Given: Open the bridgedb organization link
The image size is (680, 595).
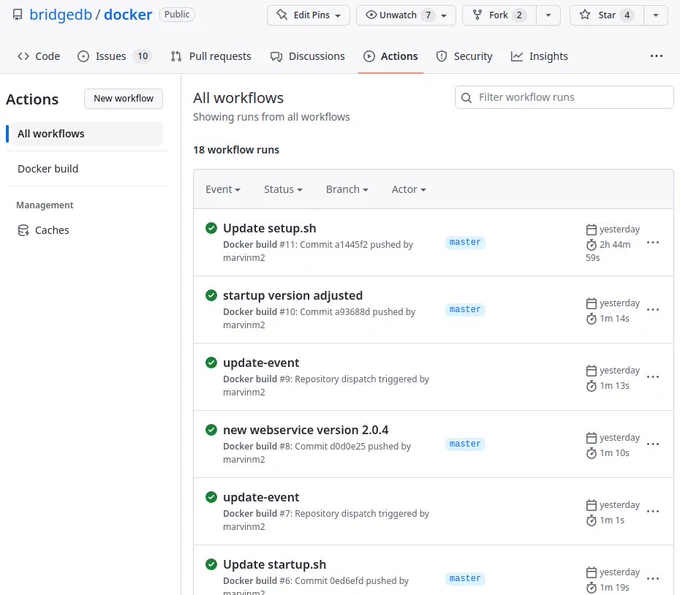Looking at the screenshot, I should [x=61, y=15].
